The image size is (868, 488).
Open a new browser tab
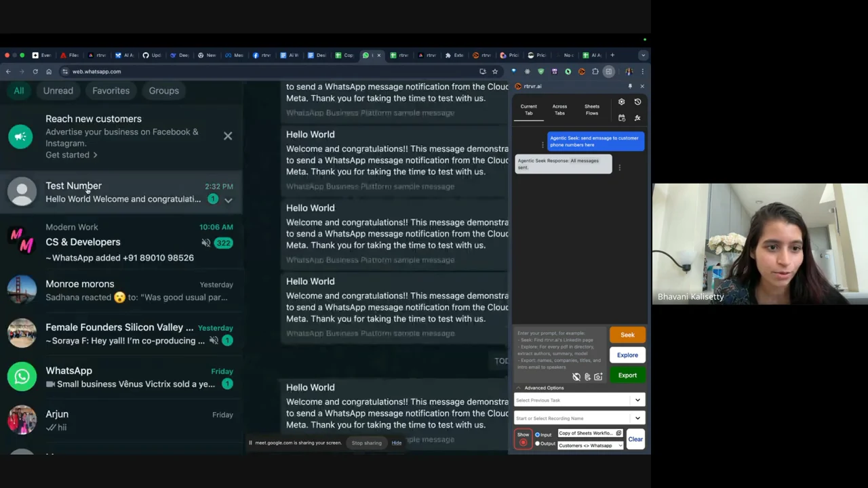613,55
